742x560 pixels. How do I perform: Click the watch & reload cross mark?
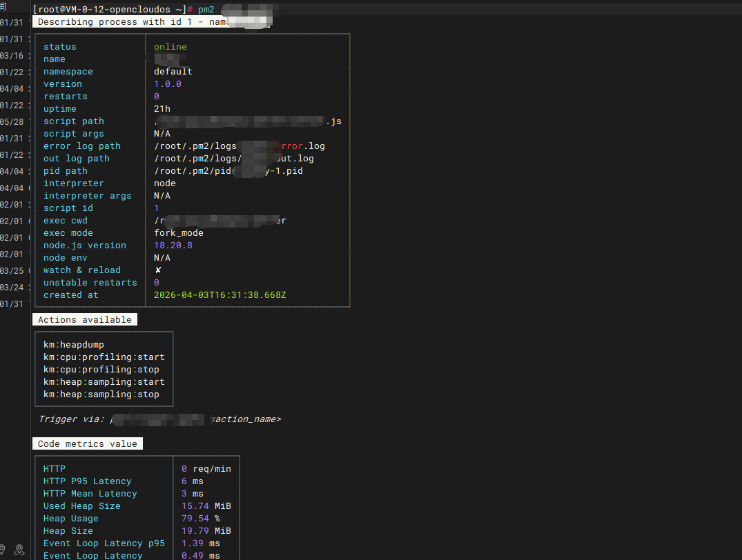pos(158,270)
